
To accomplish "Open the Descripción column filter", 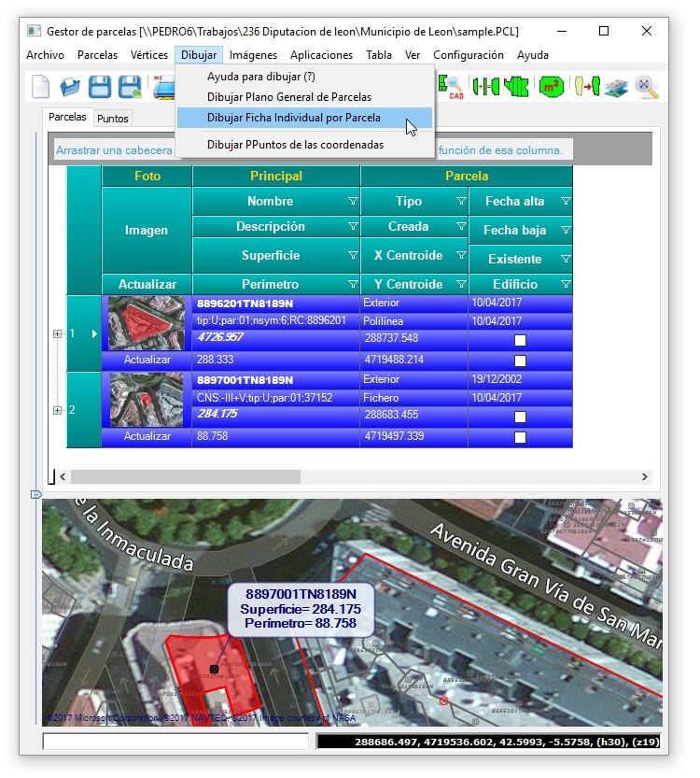I will [353, 226].
